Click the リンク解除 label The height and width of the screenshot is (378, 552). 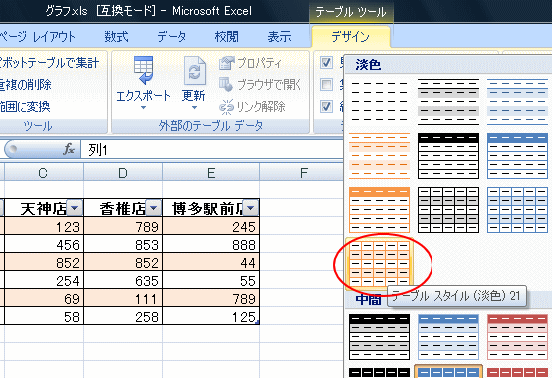point(261,107)
